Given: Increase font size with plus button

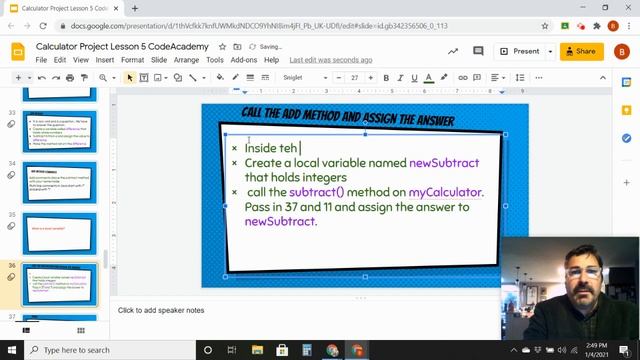Looking at the screenshot, I should [x=371, y=78].
